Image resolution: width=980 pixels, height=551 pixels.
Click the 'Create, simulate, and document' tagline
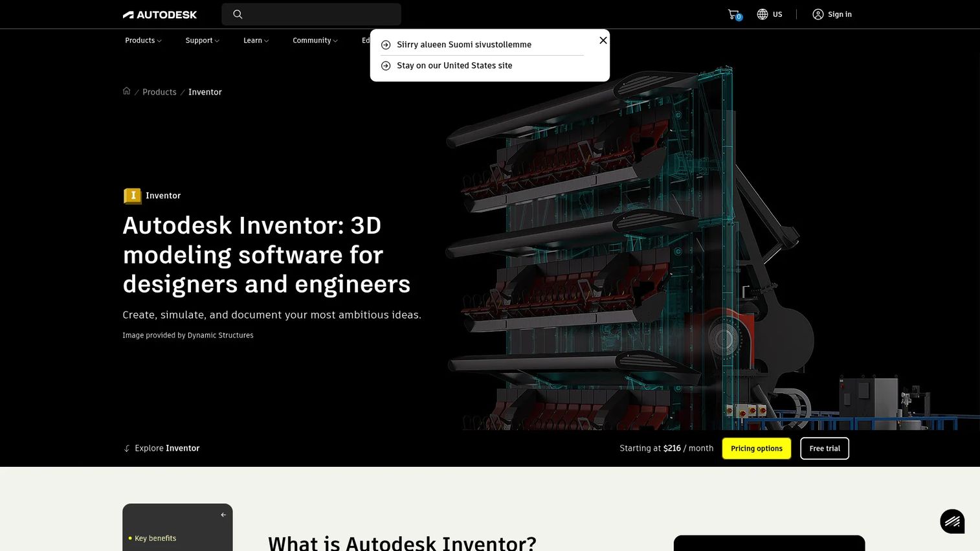[272, 315]
